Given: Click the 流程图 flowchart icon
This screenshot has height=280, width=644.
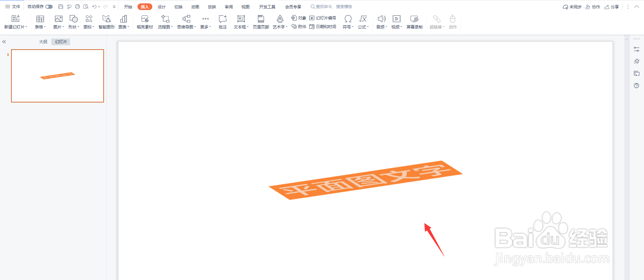Looking at the screenshot, I should [x=165, y=19].
